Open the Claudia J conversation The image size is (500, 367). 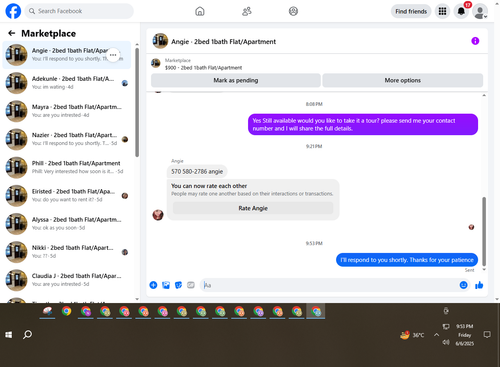point(67,280)
